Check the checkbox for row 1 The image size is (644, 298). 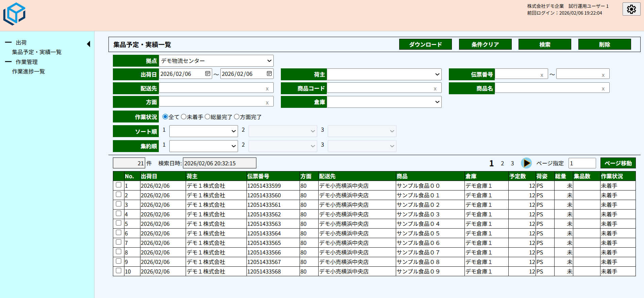pos(119,185)
